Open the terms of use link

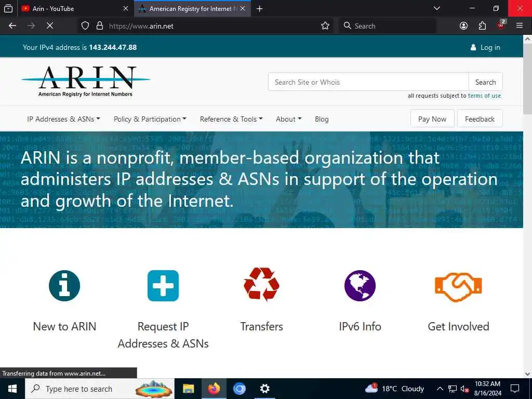click(x=485, y=96)
